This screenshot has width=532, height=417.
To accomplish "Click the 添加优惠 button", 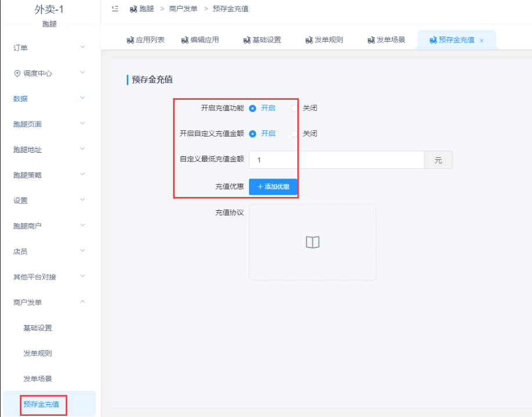I will point(273,186).
